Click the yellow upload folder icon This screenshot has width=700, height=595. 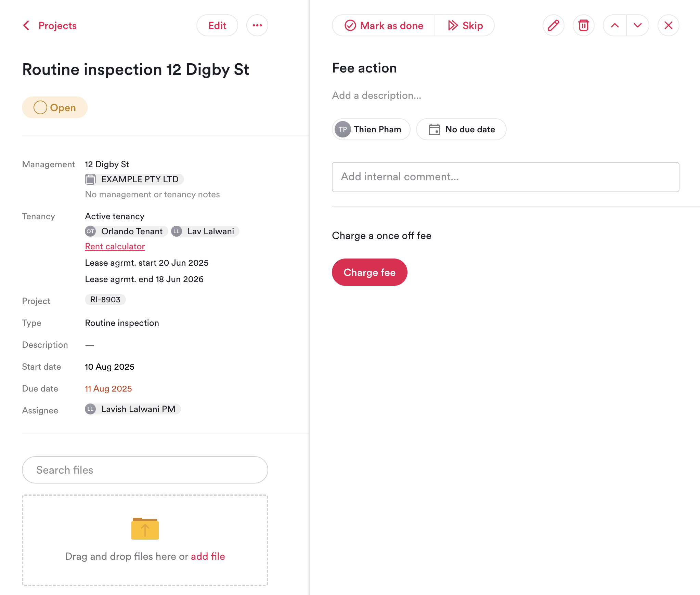click(145, 529)
